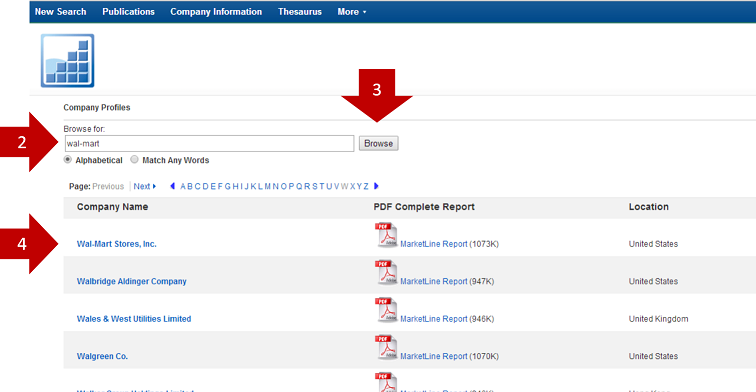
Task: Jump to letter M in alphabet index
Action: 268,186
